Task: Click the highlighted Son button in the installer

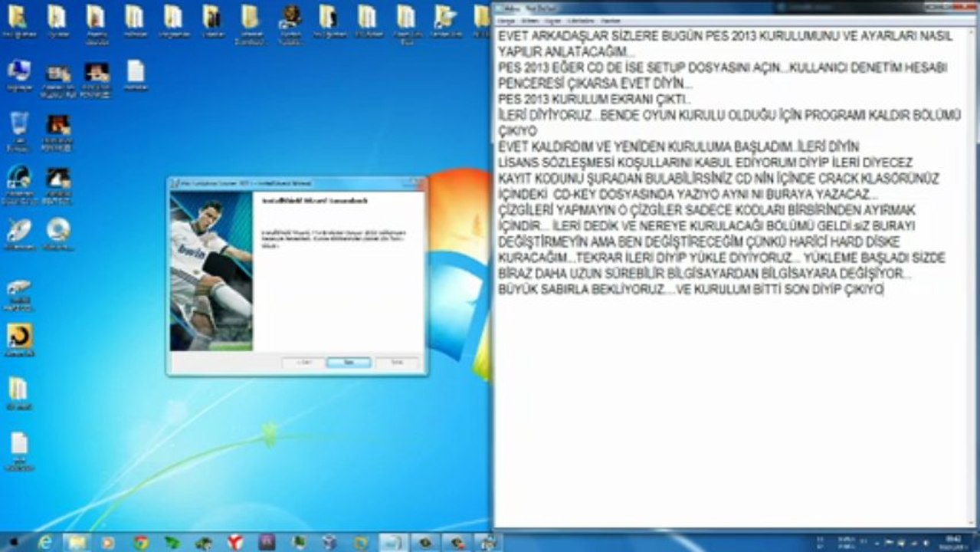Action: pyautogui.click(x=349, y=362)
